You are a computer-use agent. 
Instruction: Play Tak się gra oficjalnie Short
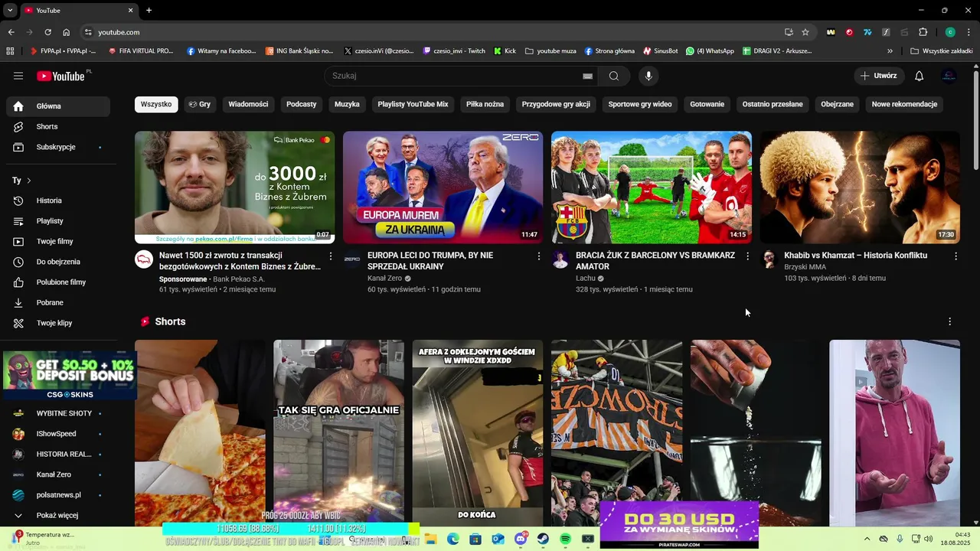click(x=338, y=433)
